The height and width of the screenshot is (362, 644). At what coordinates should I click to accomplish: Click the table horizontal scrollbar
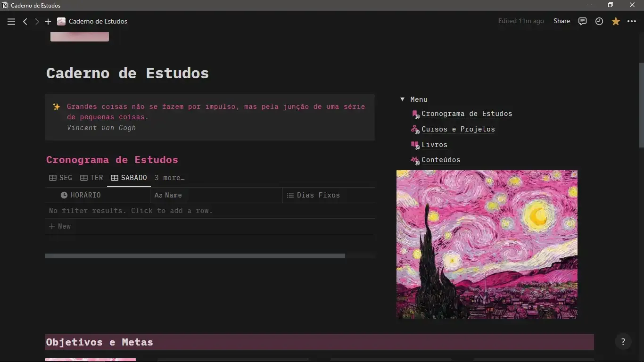195,256
